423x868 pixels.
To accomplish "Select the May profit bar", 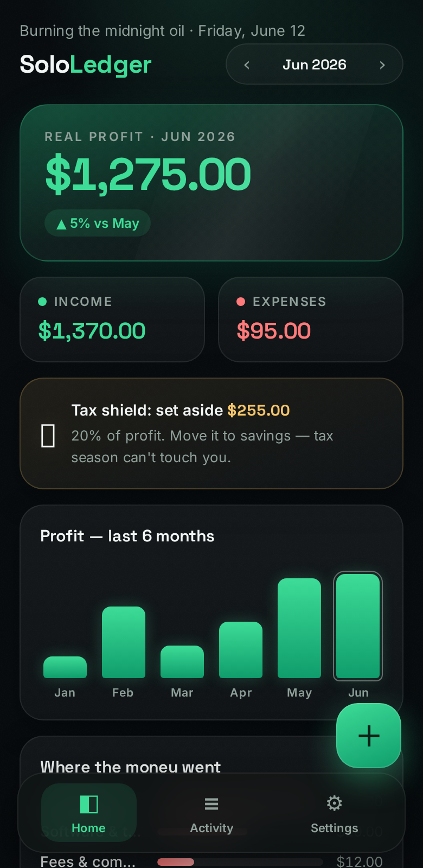I will coord(299,628).
